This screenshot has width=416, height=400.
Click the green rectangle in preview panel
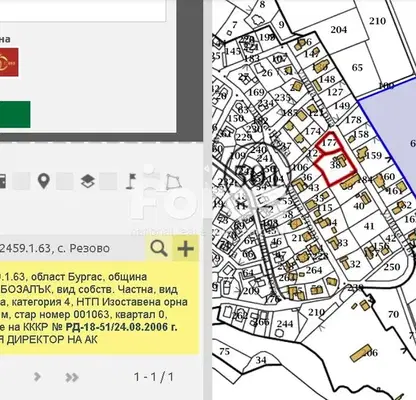[15, 114]
